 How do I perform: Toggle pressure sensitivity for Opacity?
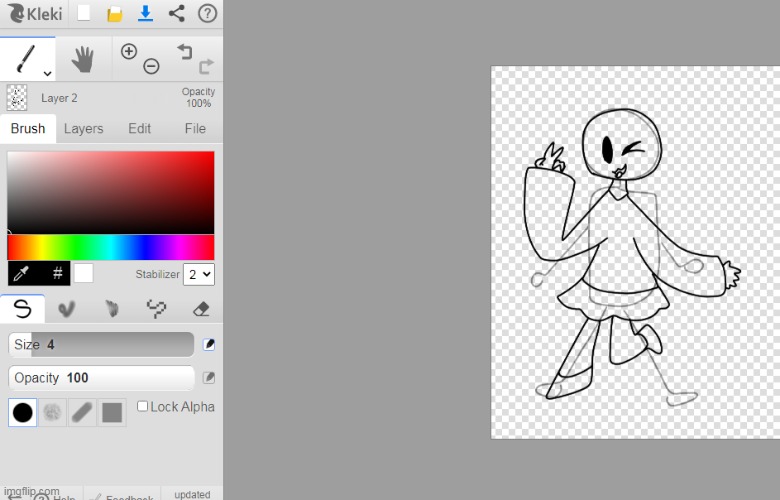pyautogui.click(x=209, y=378)
